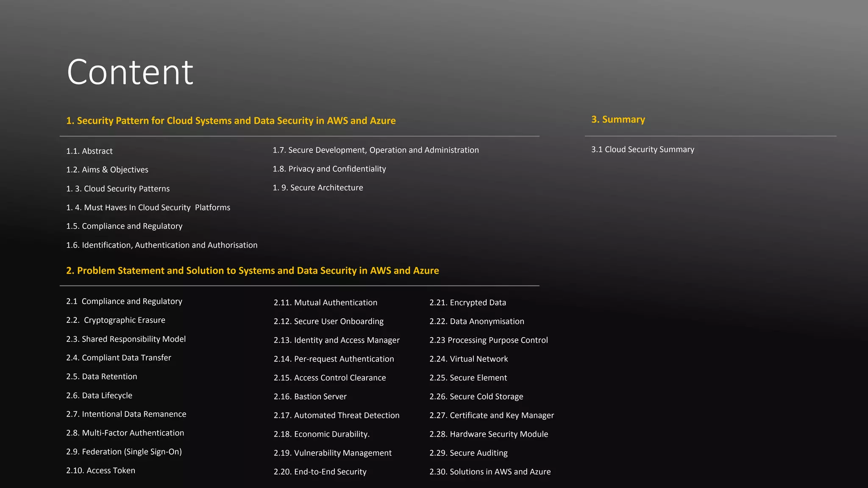Click 2.17. Automated Threat Detection
The height and width of the screenshot is (488, 868).
point(337,416)
